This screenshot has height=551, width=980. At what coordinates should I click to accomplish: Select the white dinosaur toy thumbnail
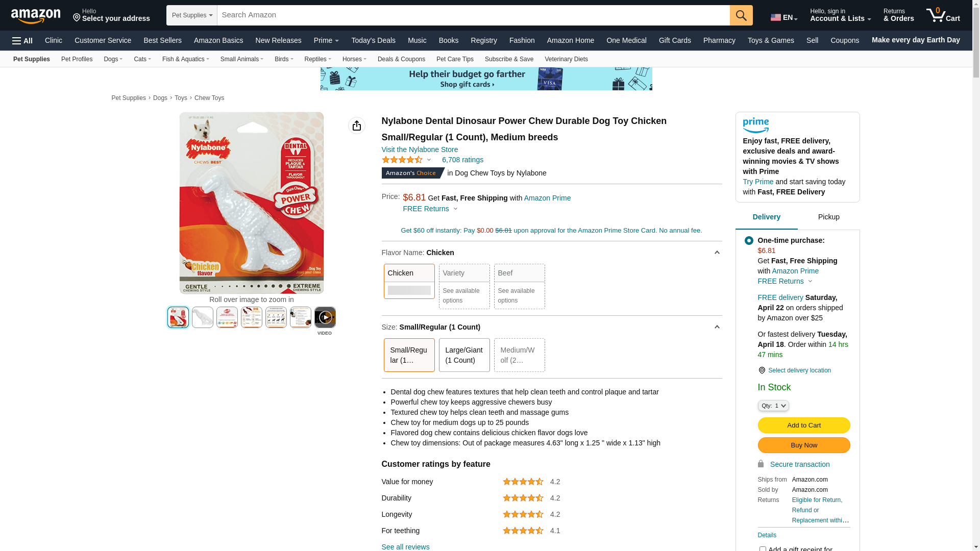point(203,317)
